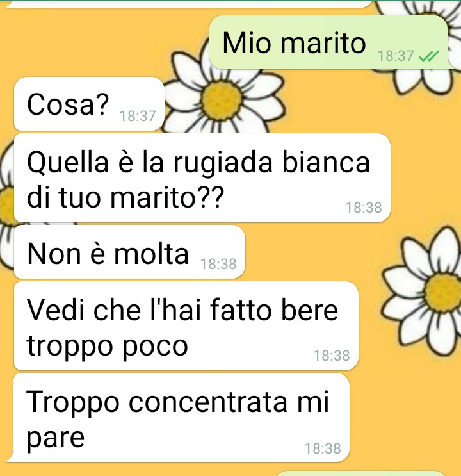Screen dimensions: 461x476
Task: Tap the 18:37 timestamp beside "Cosa?"
Action: click(x=138, y=116)
